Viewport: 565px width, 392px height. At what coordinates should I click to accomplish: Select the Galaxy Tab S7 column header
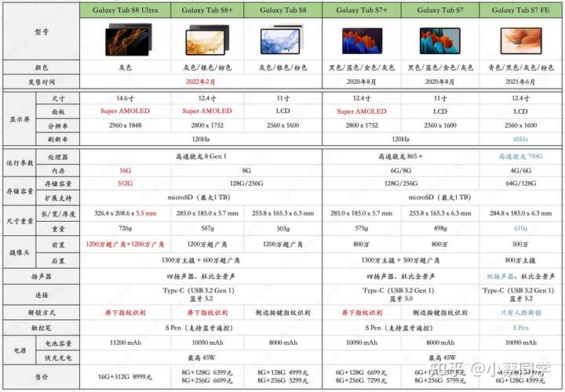pos(440,10)
